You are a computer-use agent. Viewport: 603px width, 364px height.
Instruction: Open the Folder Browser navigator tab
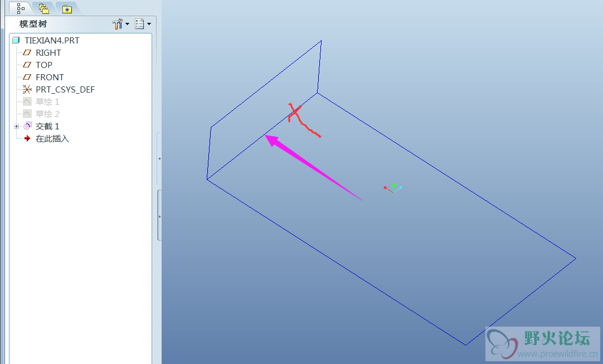coord(44,8)
